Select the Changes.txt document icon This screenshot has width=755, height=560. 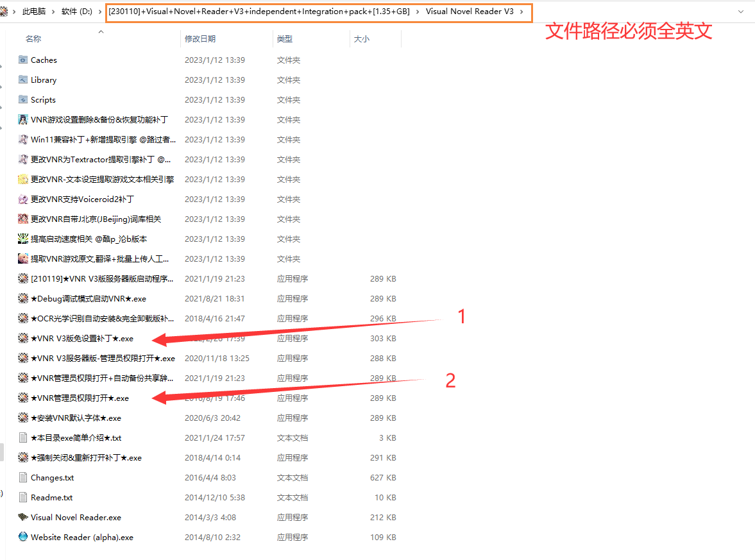[x=23, y=477]
